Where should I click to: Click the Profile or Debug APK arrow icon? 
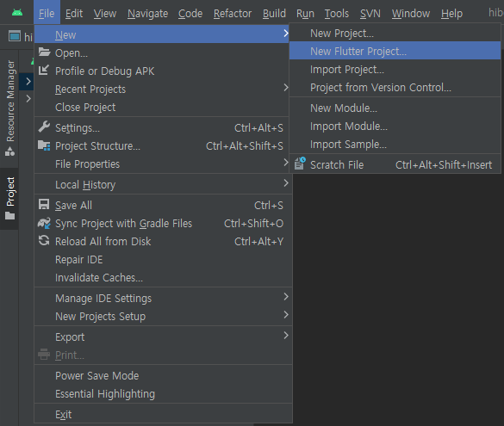point(44,70)
